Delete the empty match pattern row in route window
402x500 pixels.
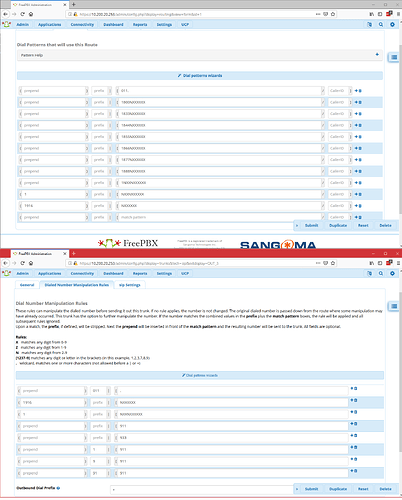click(x=360, y=217)
